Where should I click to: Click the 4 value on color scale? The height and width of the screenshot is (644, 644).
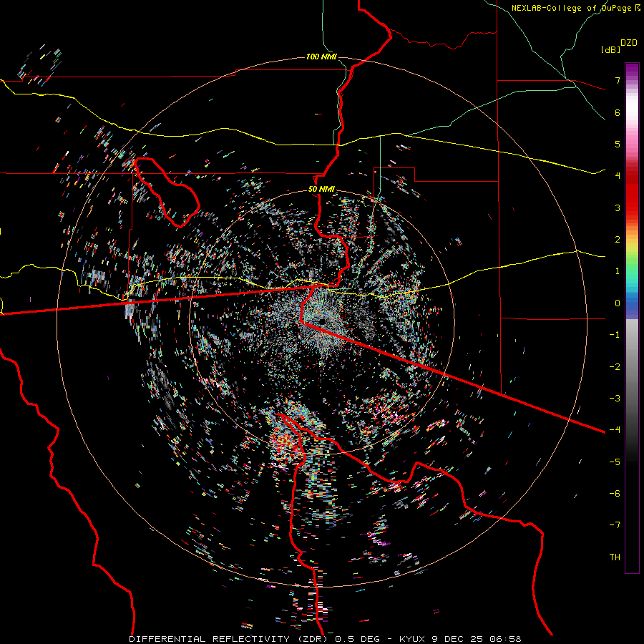618,176
